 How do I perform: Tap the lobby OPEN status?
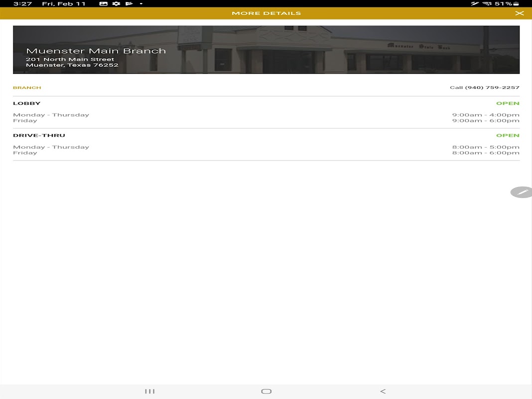508,103
